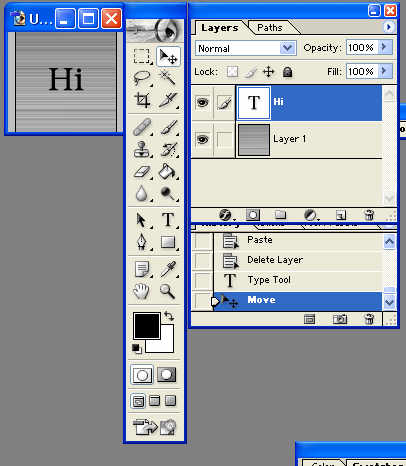Select the Slice tool
The height and width of the screenshot is (466, 406).
point(168,100)
